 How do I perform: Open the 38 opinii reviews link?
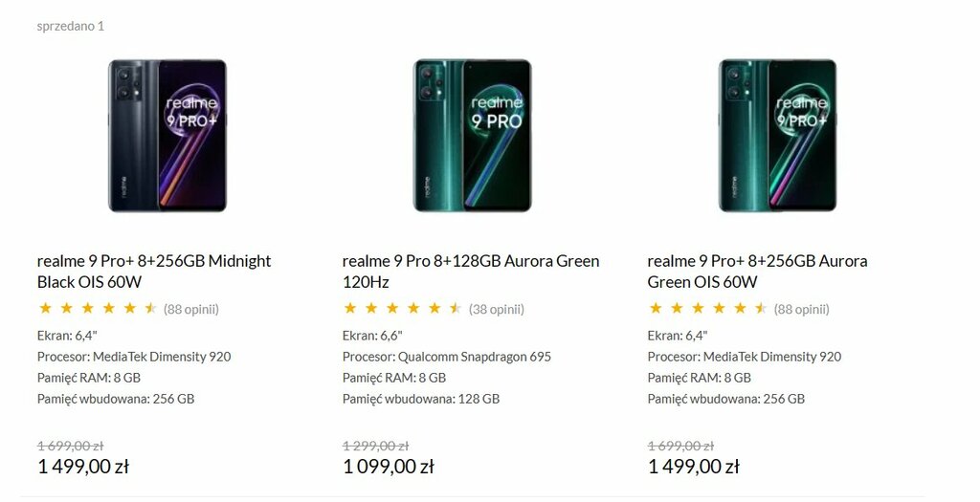pos(497,309)
